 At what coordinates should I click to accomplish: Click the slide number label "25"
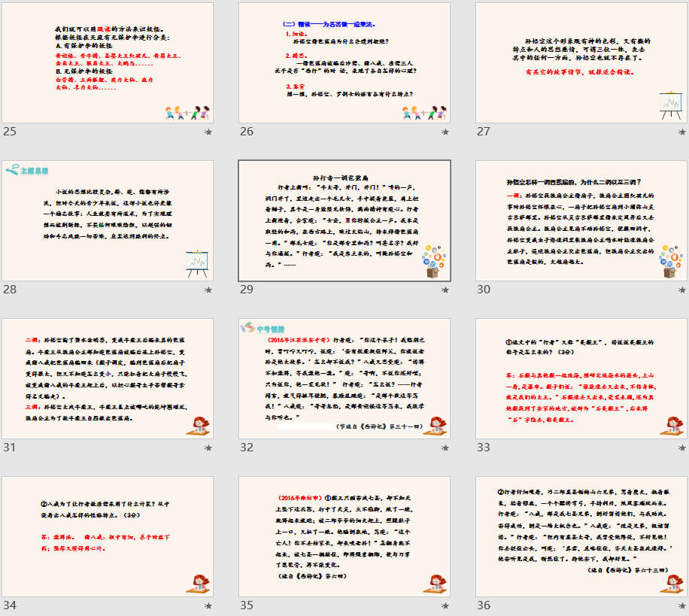click(10, 132)
